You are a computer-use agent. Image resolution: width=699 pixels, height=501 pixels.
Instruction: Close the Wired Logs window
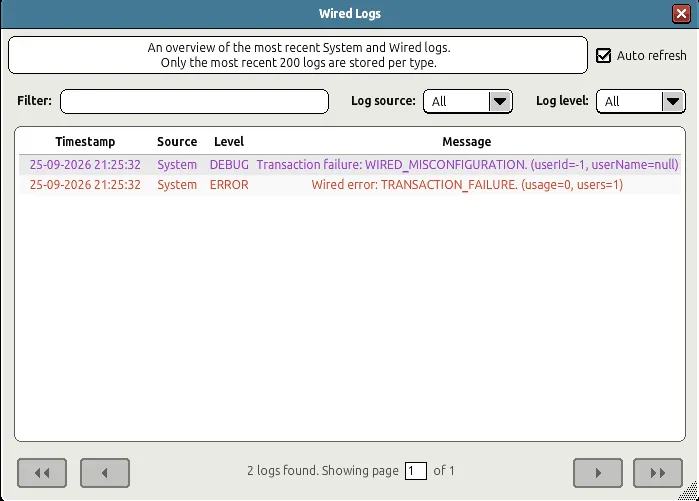tap(681, 14)
